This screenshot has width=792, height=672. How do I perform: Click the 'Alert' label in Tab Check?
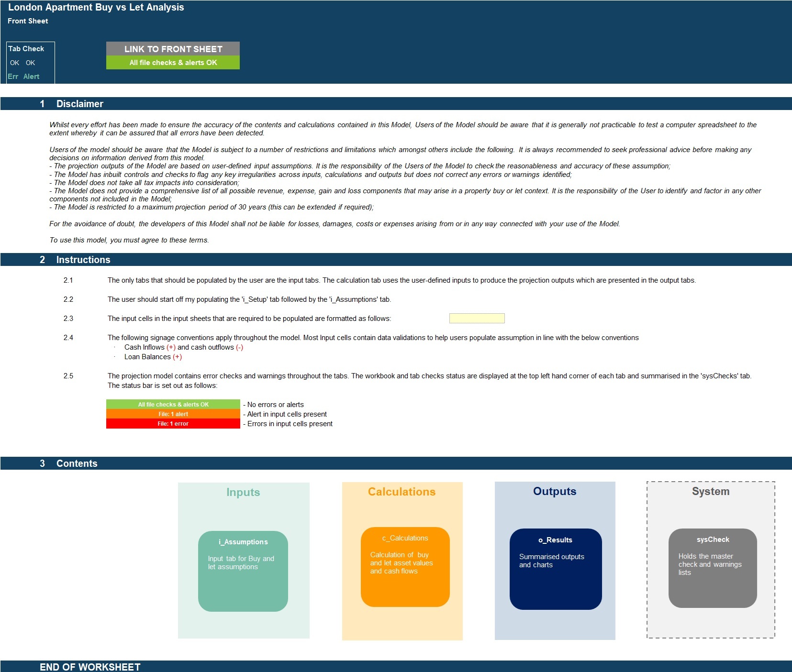click(x=31, y=77)
